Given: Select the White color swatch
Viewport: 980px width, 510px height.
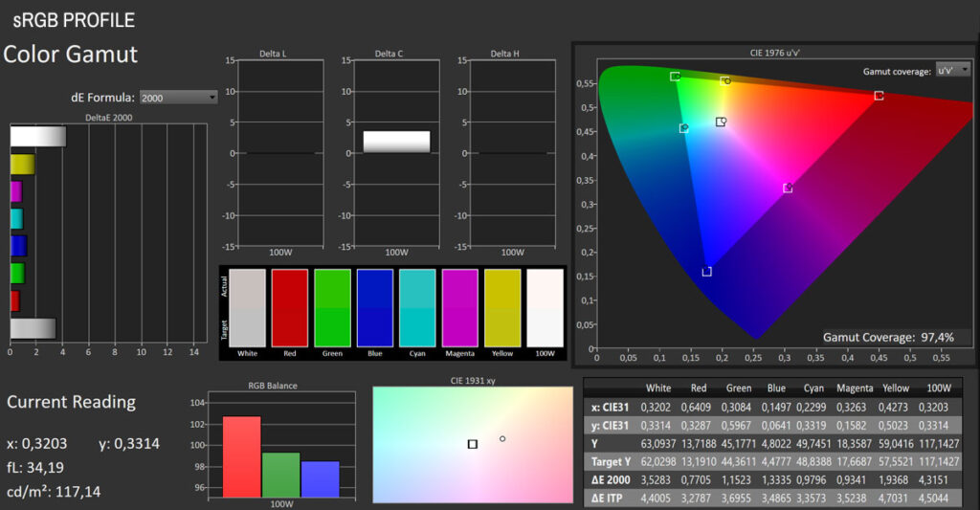Looking at the screenshot, I should (248, 307).
